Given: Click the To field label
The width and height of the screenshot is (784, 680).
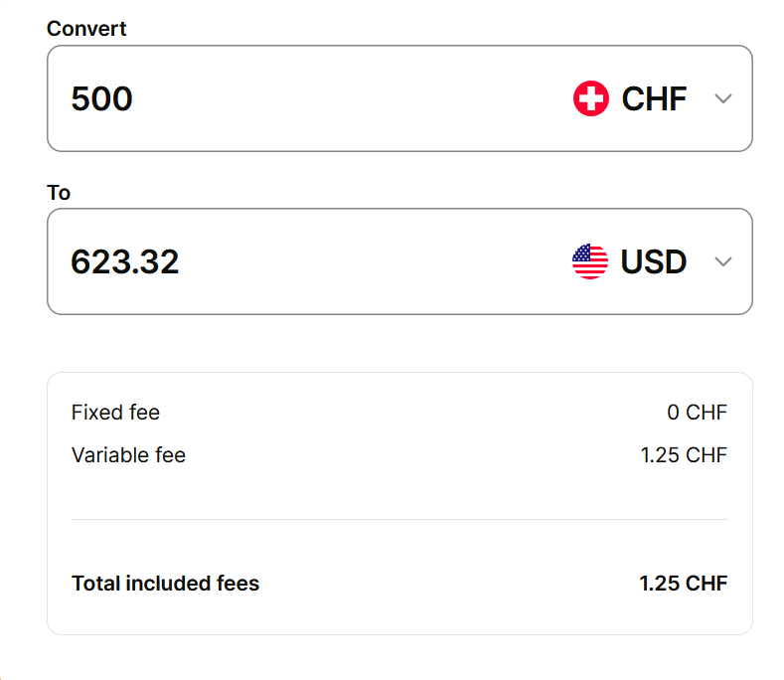Looking at the screenshot, I should click(x=59, y=192).
